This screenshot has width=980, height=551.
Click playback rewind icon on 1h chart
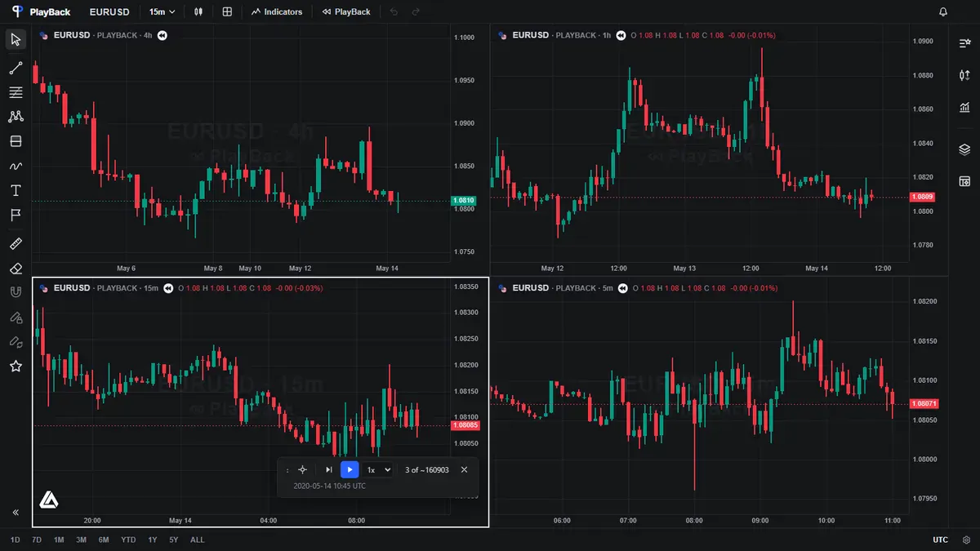621,36
